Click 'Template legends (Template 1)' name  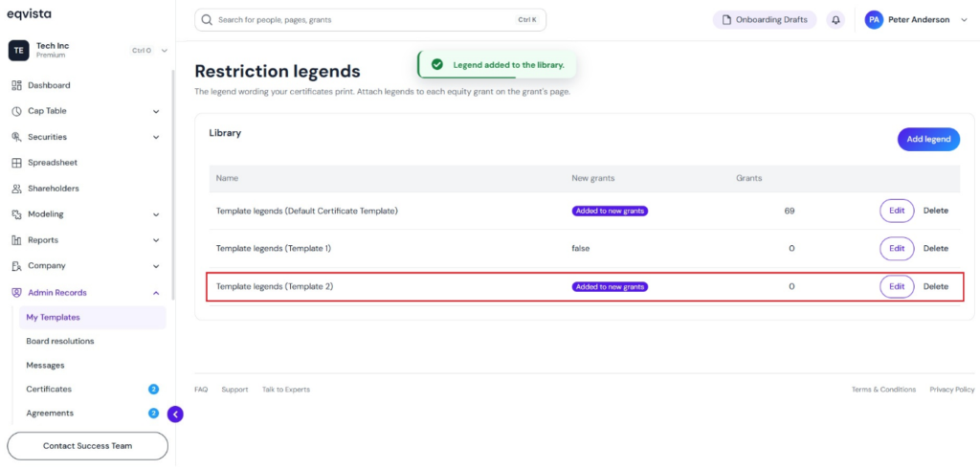click(x=274, y=248)
